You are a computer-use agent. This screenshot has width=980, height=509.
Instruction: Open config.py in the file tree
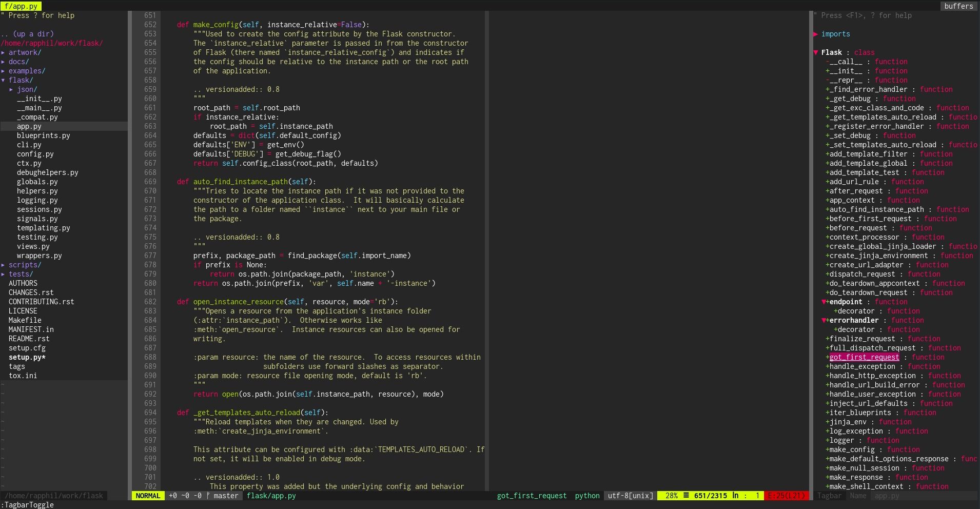(35, 154)
